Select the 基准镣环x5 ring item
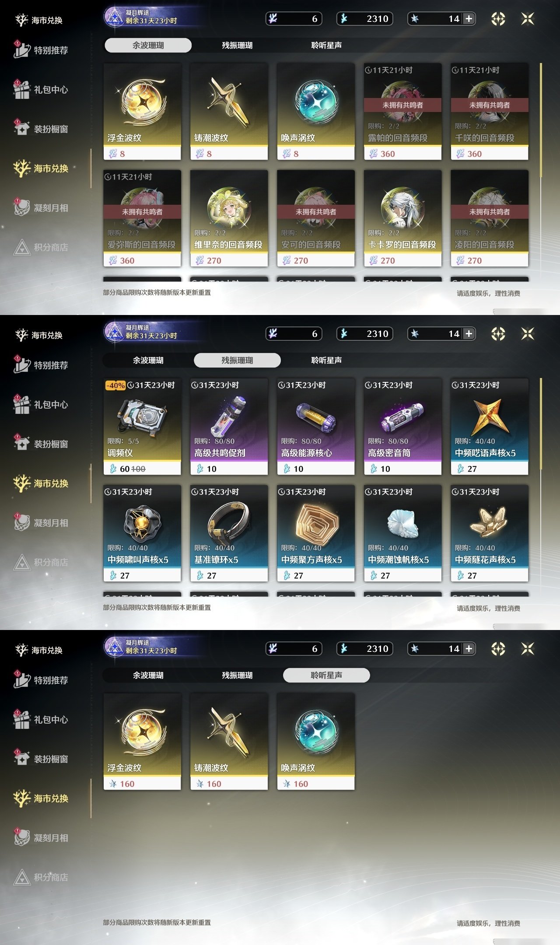560x945 pixels. [x=229, y=534]
